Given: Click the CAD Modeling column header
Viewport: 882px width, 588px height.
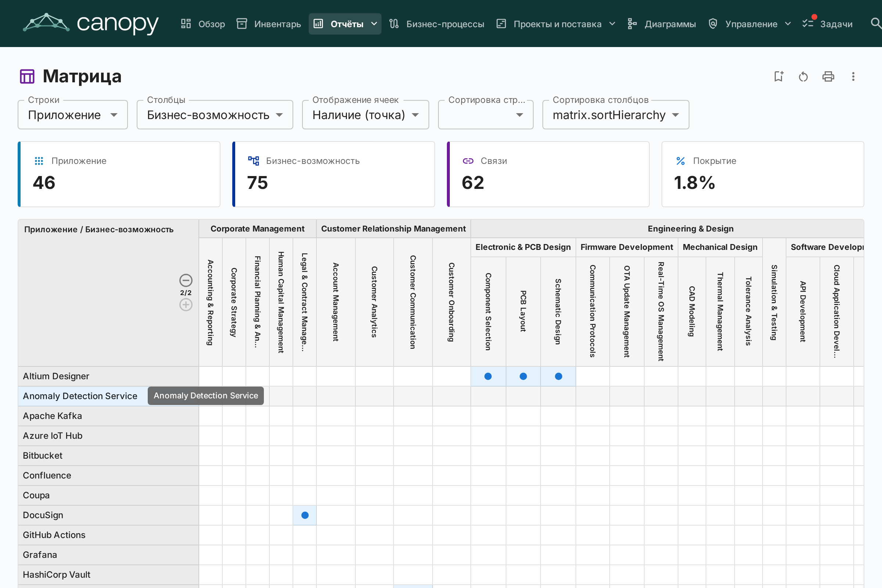Looking at the screenshot, I should [692, 312].
